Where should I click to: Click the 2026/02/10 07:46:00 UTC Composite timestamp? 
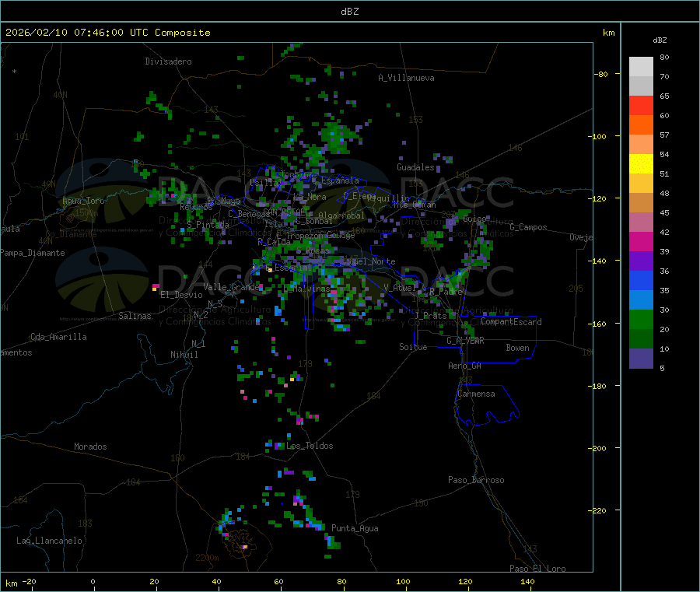107,33
